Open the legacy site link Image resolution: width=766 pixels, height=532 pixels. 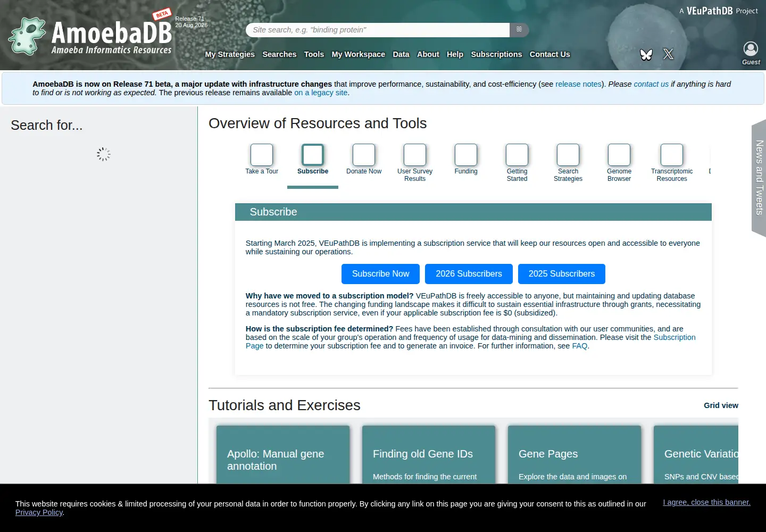321,93
